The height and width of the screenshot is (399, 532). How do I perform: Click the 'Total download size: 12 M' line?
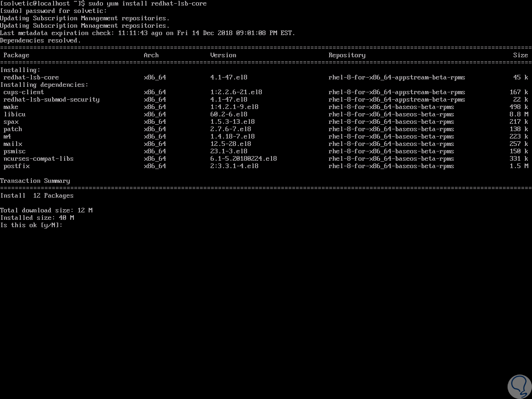tap(46, 211)
